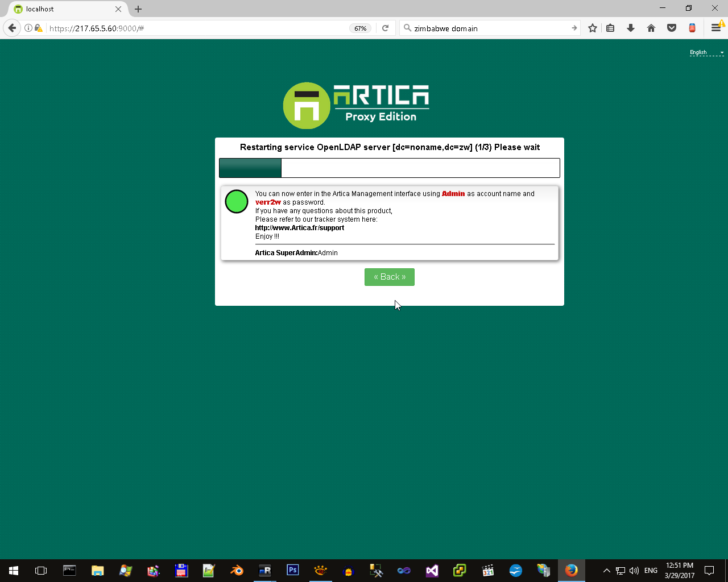Go to the Firefox home page

click(651, 28)
